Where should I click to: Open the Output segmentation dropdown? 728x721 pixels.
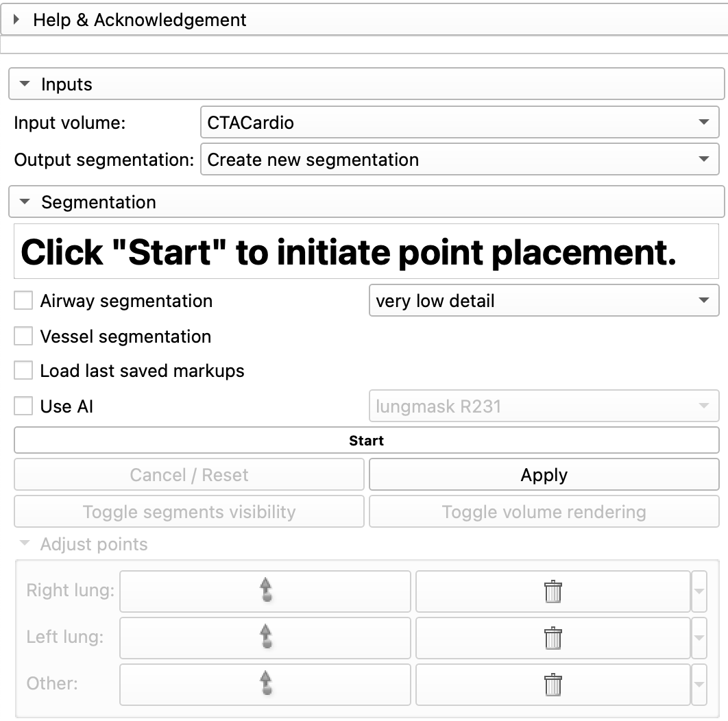(460, 159)
